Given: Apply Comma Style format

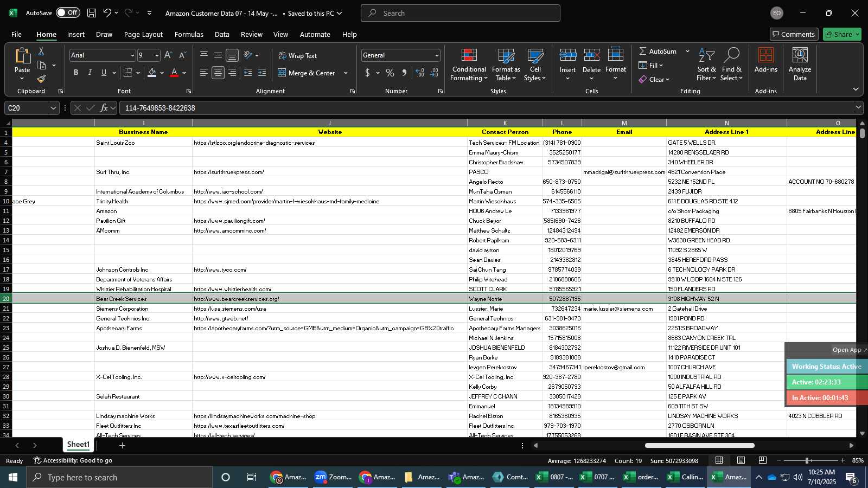Looking at the screenshot, I should (404, 73).
